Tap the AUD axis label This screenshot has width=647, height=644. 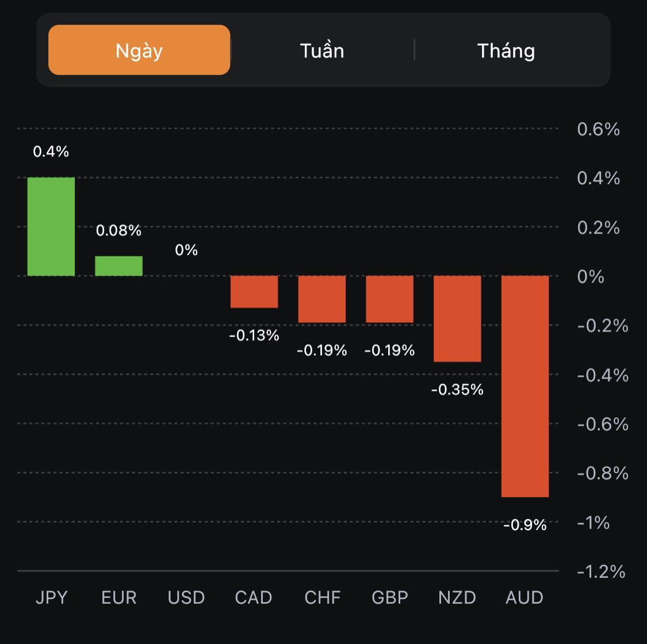pos(525,597)
